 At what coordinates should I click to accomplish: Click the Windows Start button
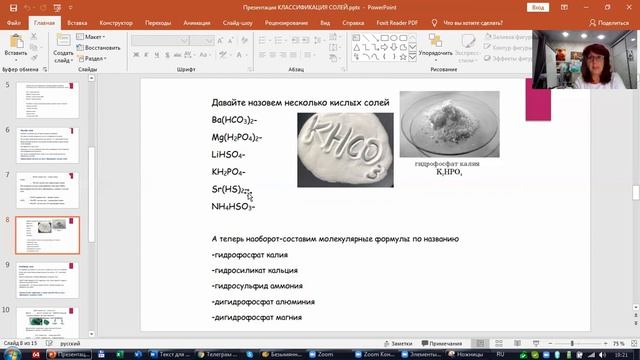[x=11, y=354]
